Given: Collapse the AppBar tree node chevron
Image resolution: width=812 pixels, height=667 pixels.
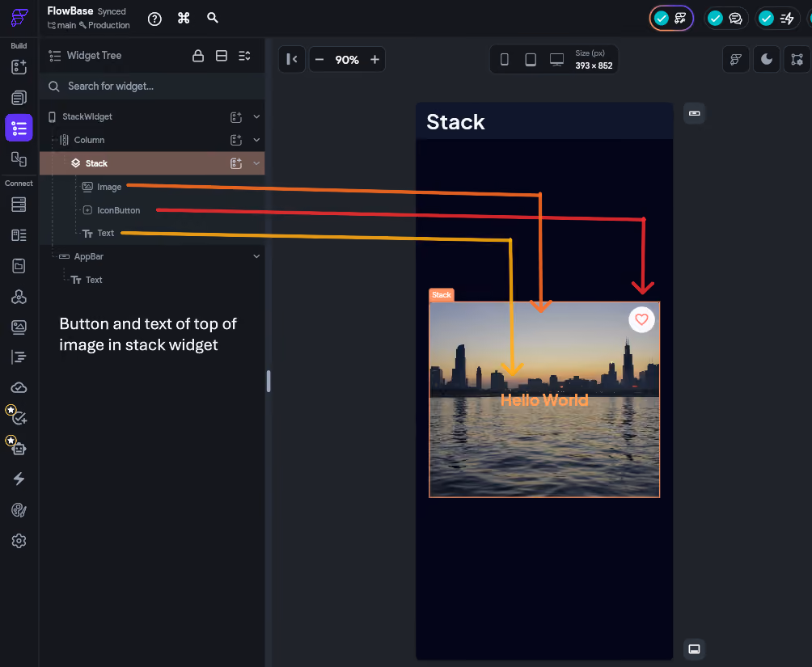Looking at the screenshot, I should [256, 256].
